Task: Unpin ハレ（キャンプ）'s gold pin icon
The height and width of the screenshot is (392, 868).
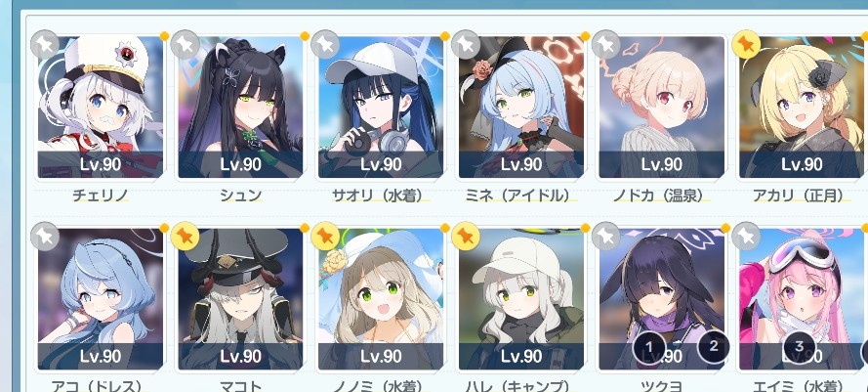Action: 466,237
